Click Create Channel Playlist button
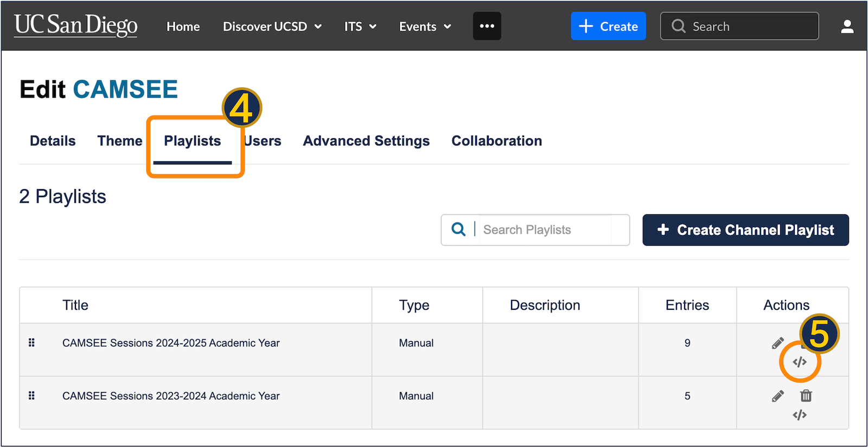 click(745, 230)
